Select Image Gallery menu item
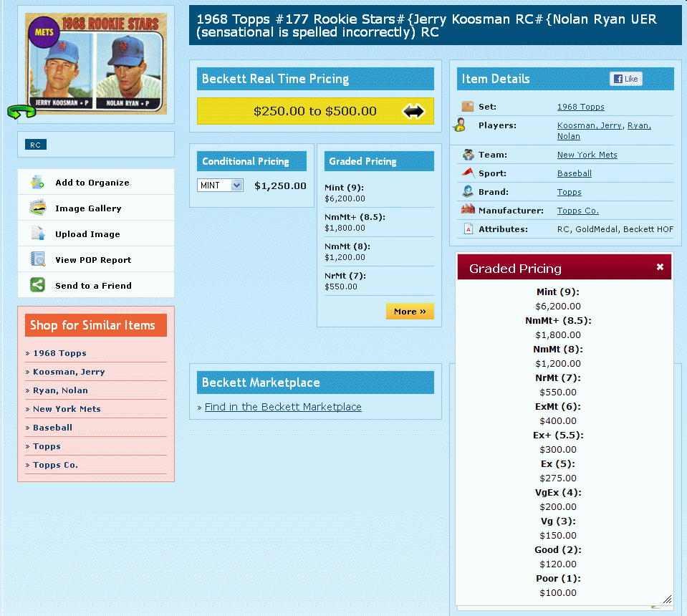 [96, 208]
